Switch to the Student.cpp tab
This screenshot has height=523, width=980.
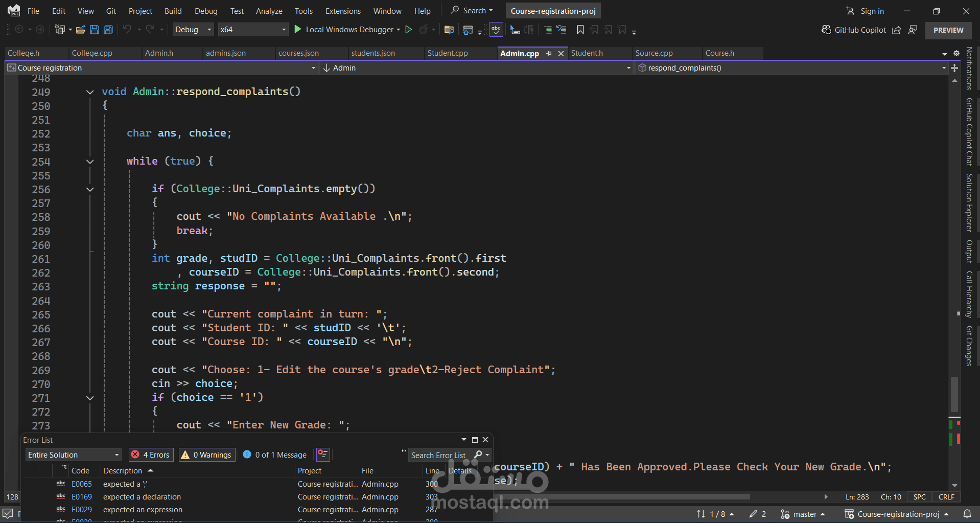coord(448,53)
